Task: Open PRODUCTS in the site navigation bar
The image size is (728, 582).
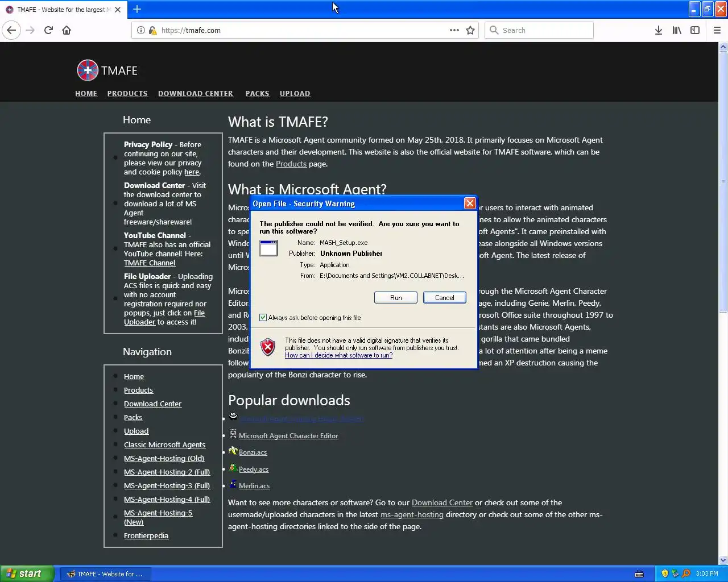Action: pos(127,94)
